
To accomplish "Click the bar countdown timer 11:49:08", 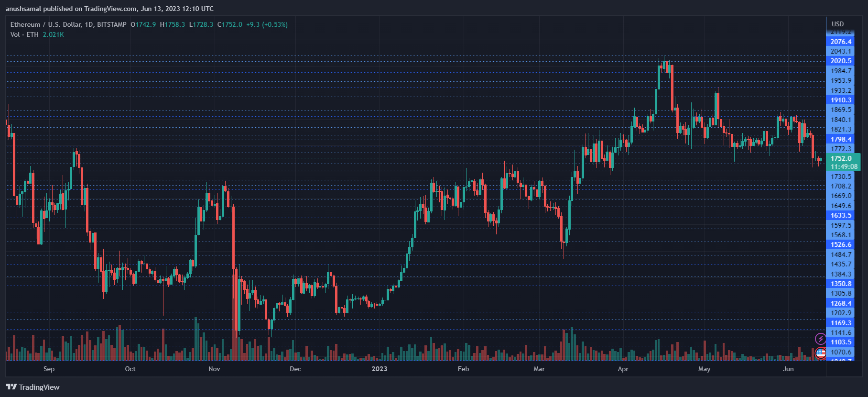I will [844, 166].
